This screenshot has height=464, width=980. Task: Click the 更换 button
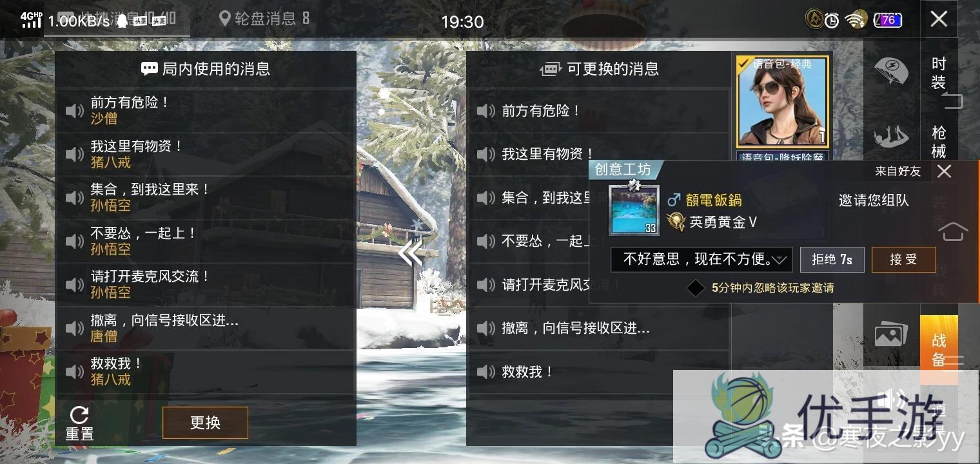coord(205,423)
